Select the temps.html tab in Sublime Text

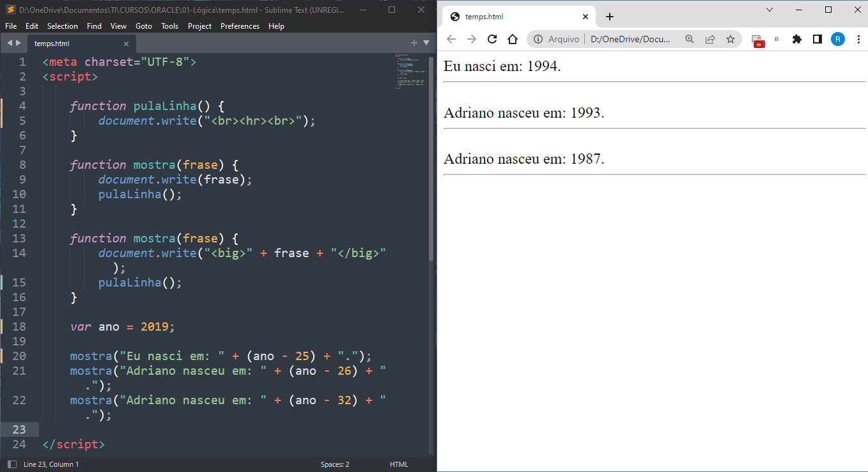80,43
